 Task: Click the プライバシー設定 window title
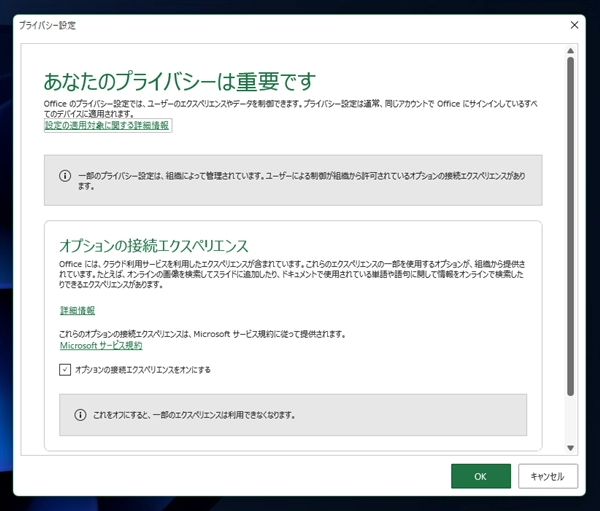[47, 25]
